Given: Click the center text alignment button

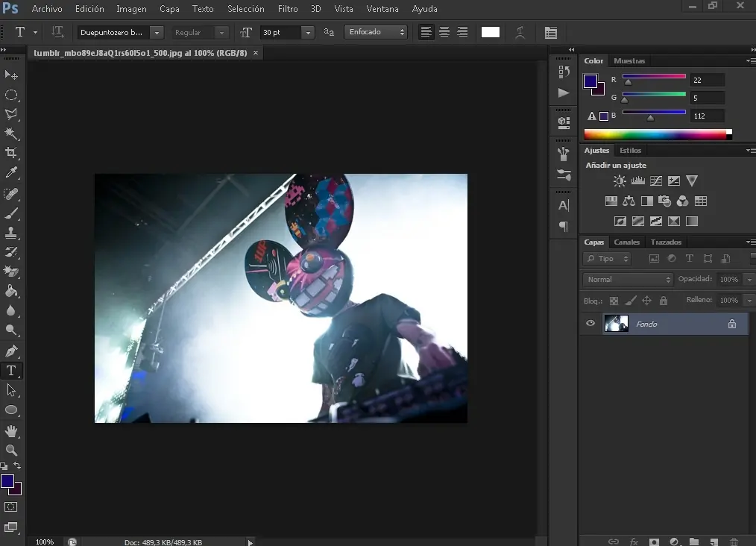Looking at the screenshot, I should [444, 32].
